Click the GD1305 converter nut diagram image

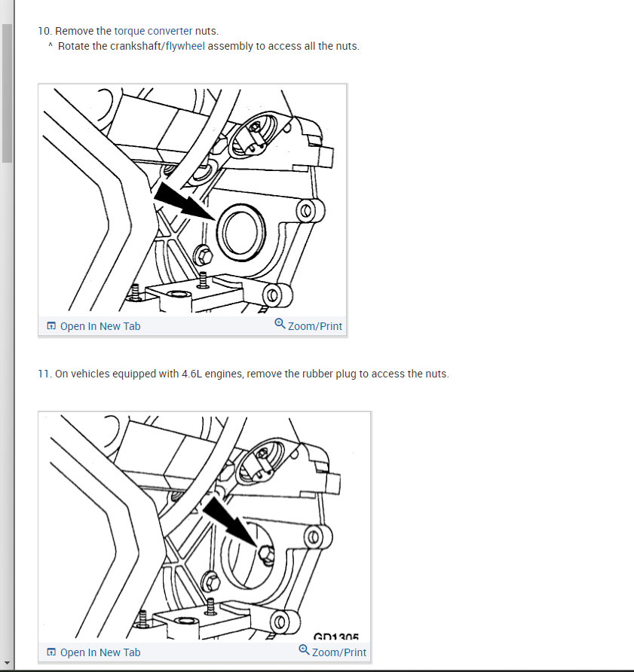point(204,527)
